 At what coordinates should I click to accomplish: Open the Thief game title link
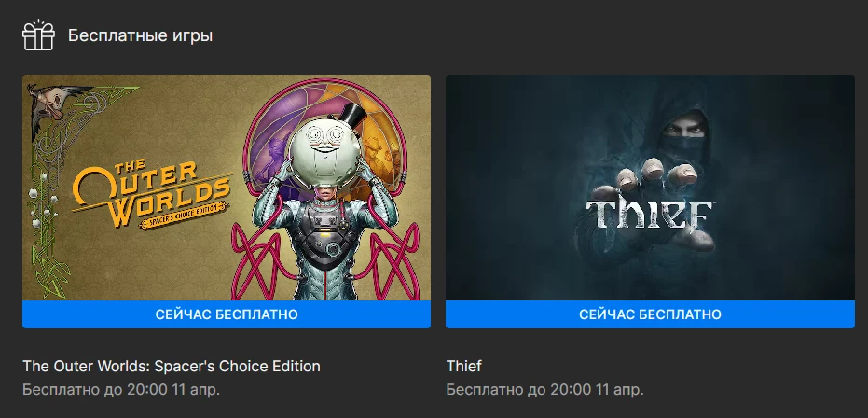[464, 366]
